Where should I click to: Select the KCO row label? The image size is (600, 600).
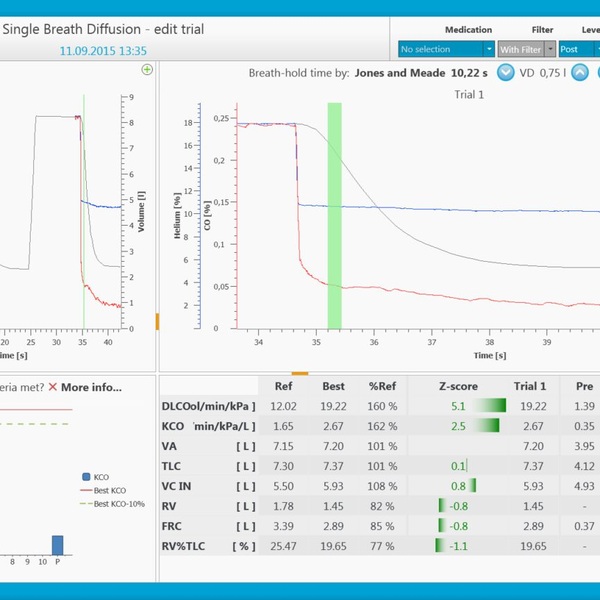click(209, 426)
